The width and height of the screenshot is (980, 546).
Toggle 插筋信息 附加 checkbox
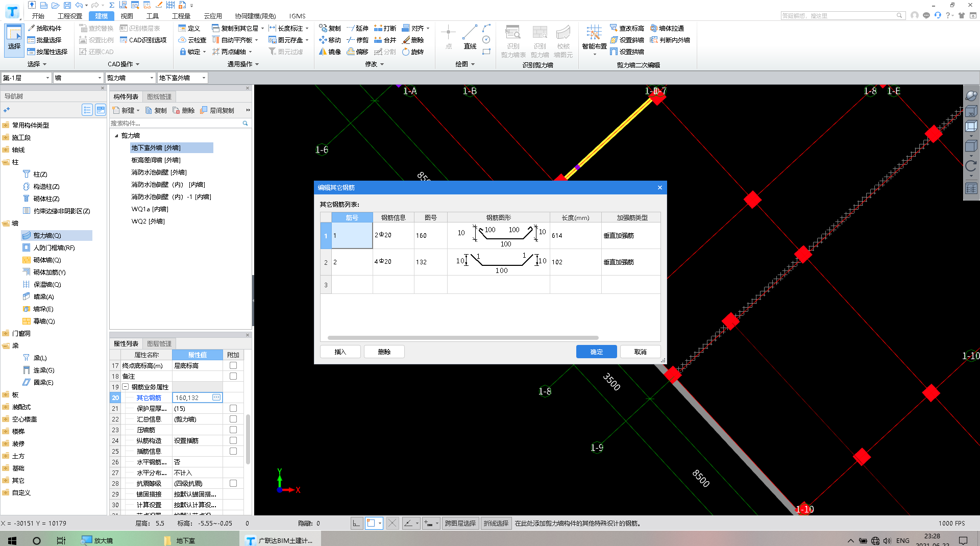(x=233, y=451)
